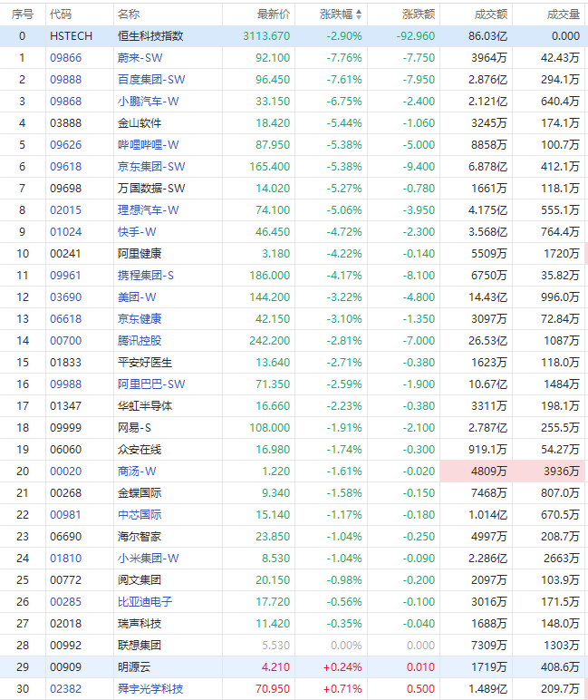Screen dimensions: 588x700
Task: Click +0.24% change of 明源云
Action: click(342, 667)
